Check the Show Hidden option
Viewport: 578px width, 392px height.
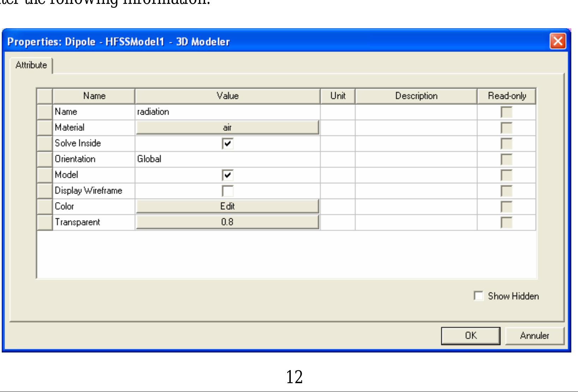pos(479,296)
